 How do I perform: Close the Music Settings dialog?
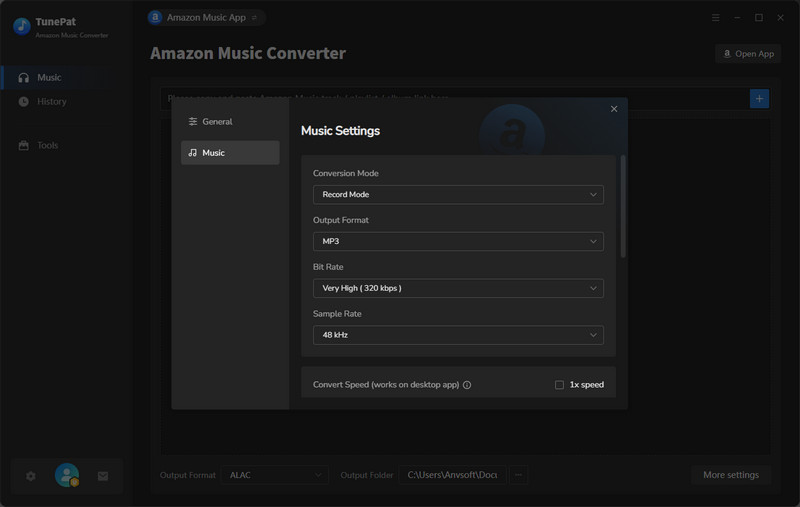614,109
